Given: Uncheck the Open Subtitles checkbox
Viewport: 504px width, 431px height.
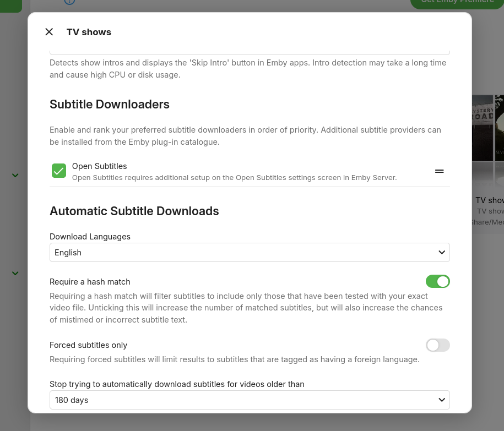Looking at the screenshot, I should pyautogui.click(x=59, y=171).
